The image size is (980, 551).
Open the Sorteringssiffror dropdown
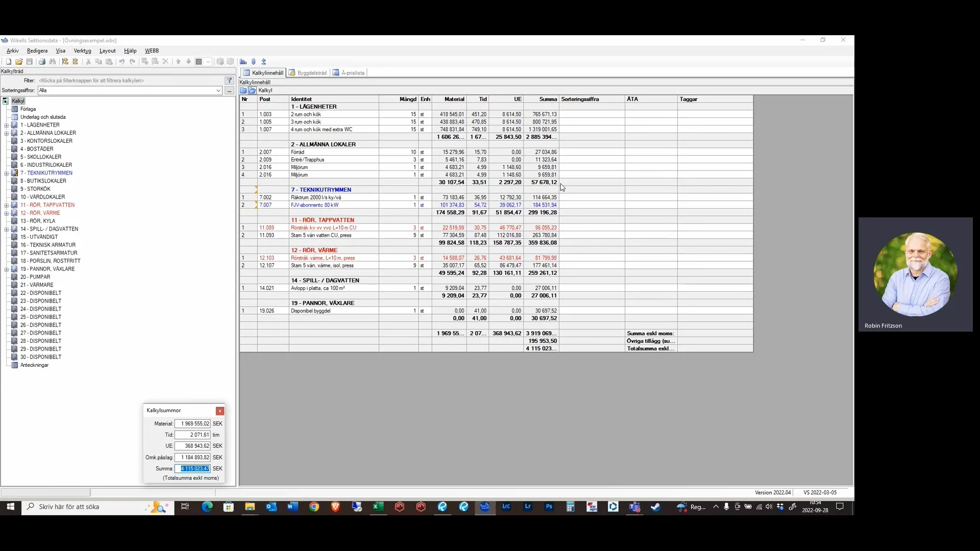(218, 90)
